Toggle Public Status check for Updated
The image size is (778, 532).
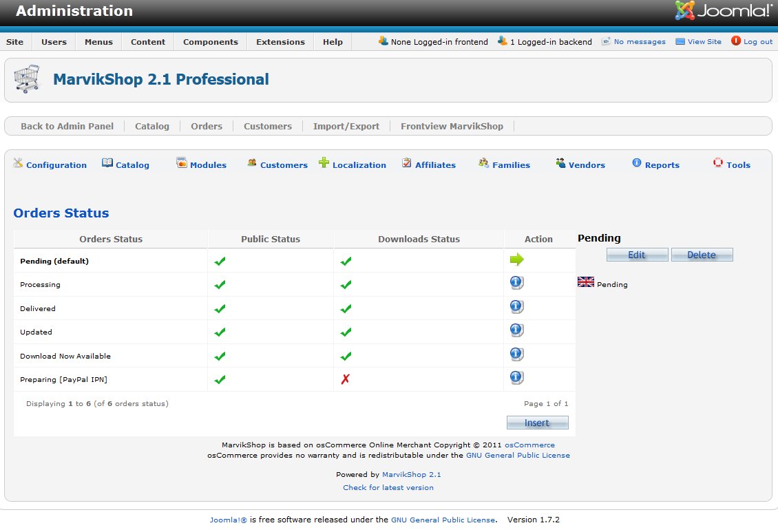[x=220, y=332]
